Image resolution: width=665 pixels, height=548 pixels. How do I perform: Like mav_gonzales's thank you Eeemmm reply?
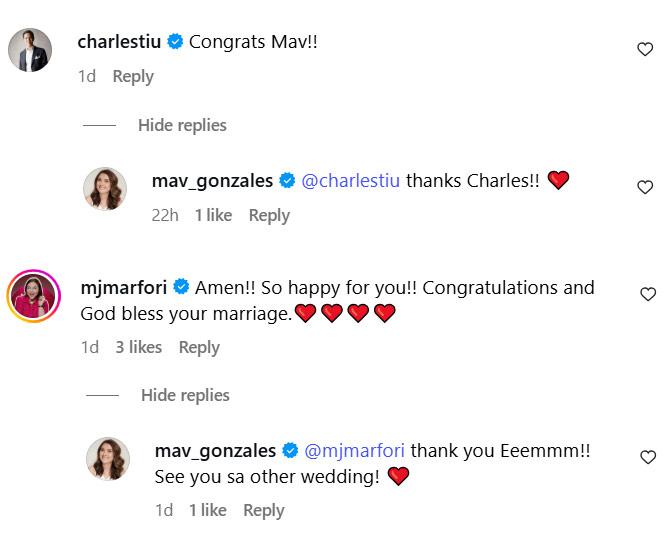tap(647, 457)
